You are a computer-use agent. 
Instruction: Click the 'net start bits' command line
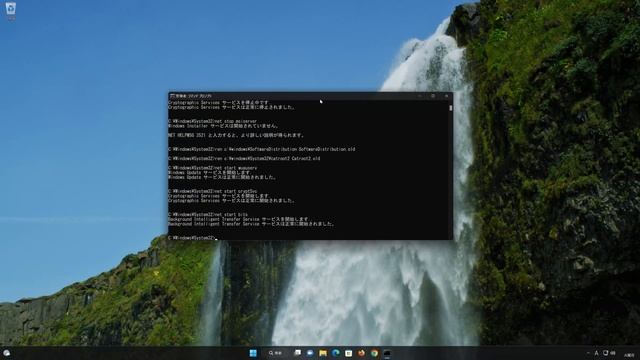point(208,214)
